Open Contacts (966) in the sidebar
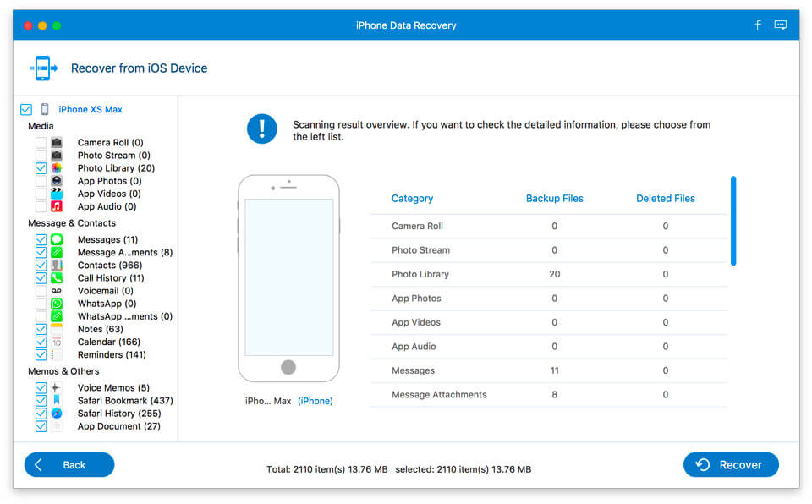The width and height of the screenshot is (812, 504). click(x=110, y=265)
